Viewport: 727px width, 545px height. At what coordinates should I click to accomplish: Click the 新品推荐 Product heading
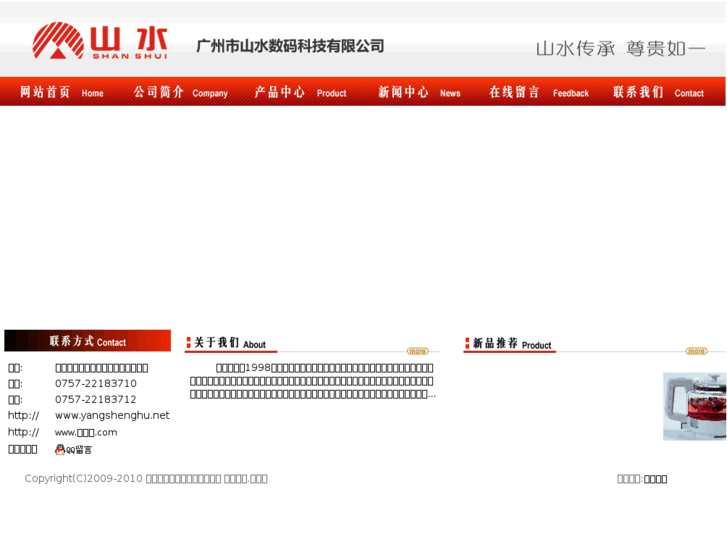[x=509, y=344]
